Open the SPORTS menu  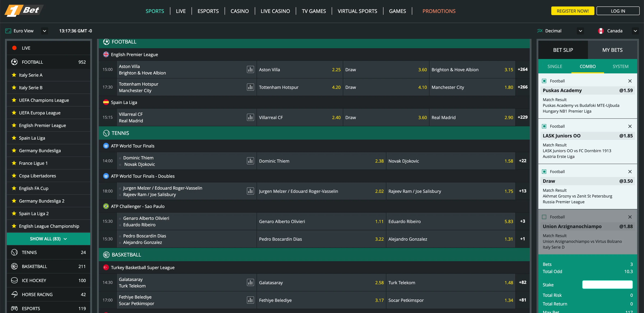(155, 11)
